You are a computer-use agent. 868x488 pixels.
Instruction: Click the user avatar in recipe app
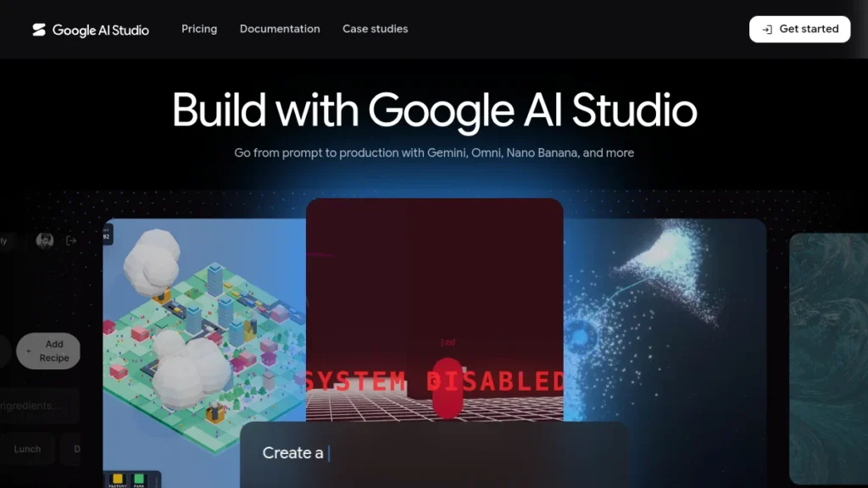coord(45,241)
